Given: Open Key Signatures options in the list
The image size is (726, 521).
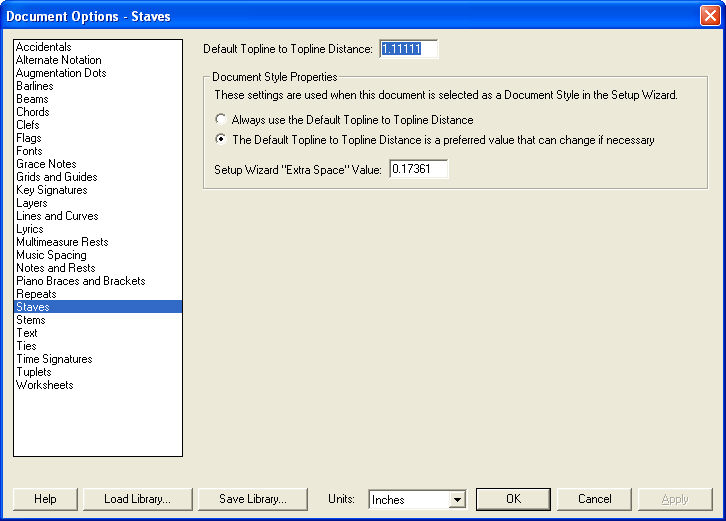Looking at the screenshot, I should 51,190.
